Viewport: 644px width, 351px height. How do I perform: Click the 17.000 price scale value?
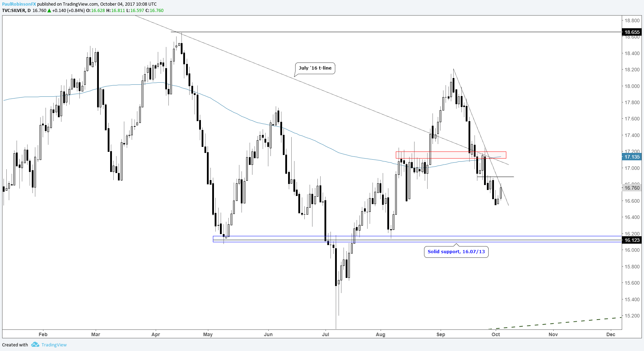tap(632, 168)
